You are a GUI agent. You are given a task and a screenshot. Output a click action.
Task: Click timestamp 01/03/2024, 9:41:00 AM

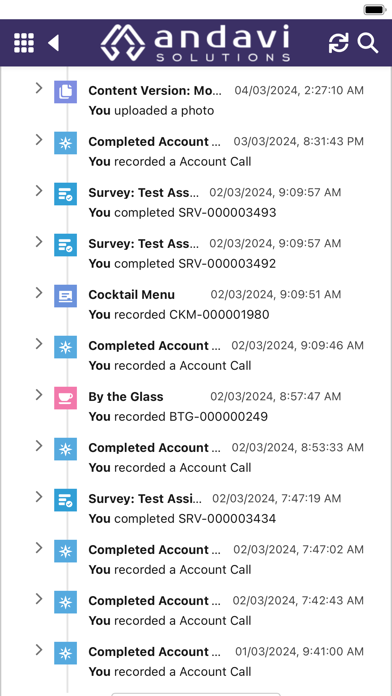[x=299, y=652]
